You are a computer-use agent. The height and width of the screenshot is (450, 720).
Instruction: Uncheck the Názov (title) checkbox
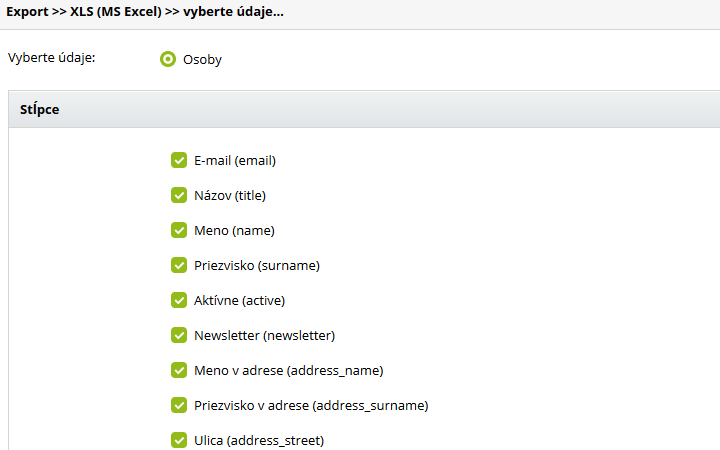(179, 195)
